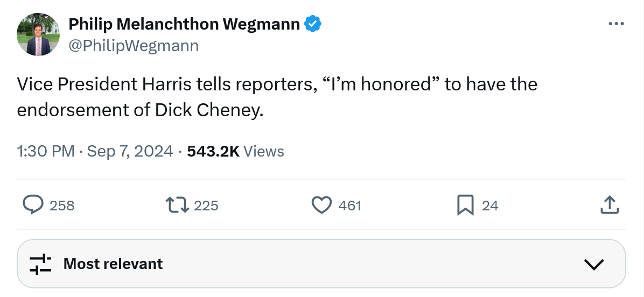Like the post with the heart icon

321,205
